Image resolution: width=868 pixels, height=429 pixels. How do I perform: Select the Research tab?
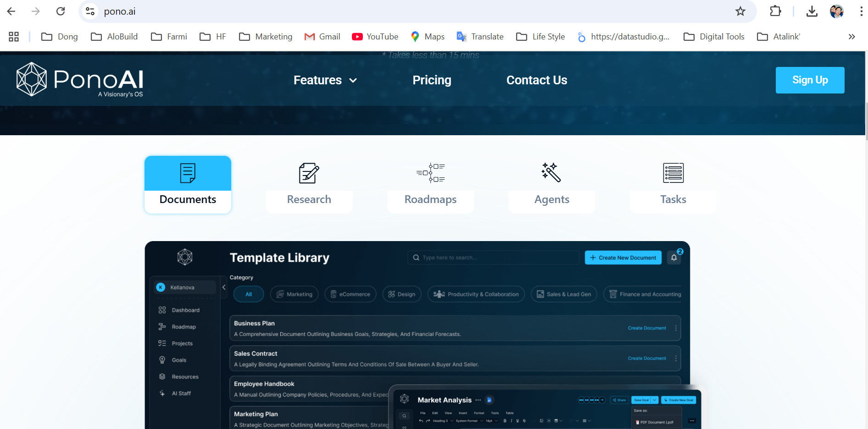click(309, 185)
